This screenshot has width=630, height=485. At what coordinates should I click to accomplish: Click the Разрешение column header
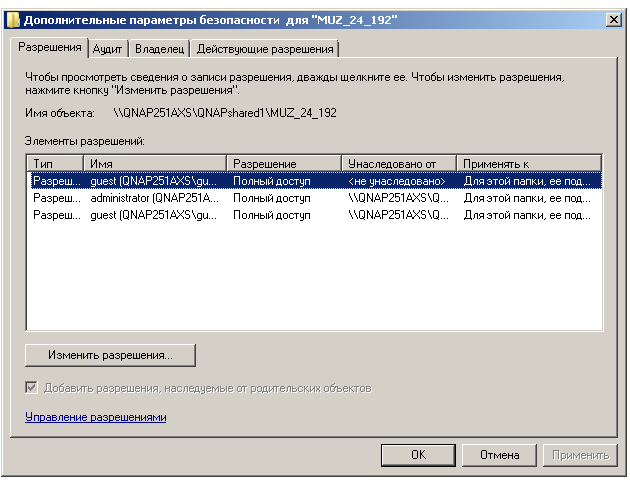[x=284, y=163]
